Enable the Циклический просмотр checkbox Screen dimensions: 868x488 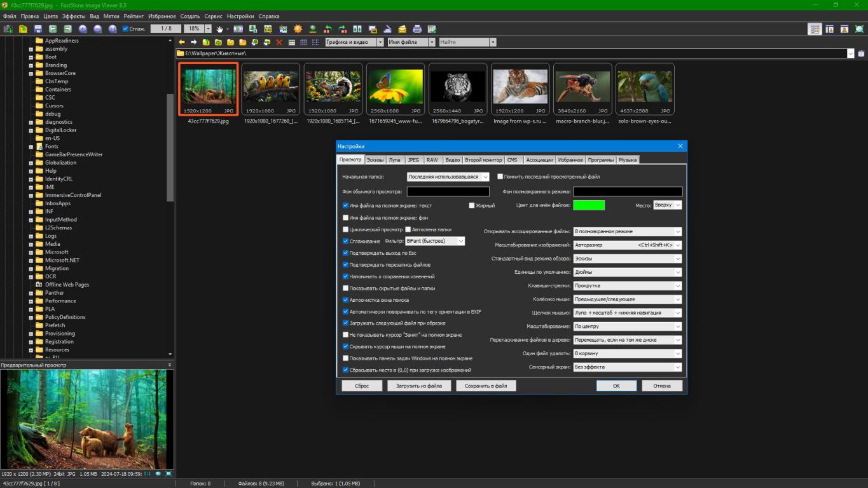click(346, 229)
